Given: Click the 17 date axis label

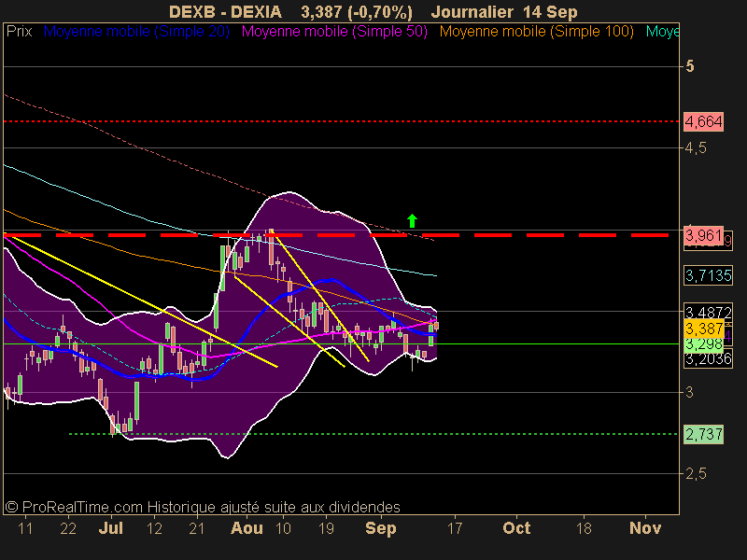Looking at the screenshot, I should [455, 528].
